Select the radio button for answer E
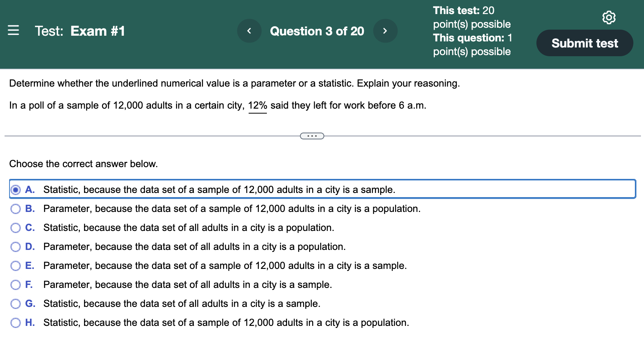 point(16,265)
